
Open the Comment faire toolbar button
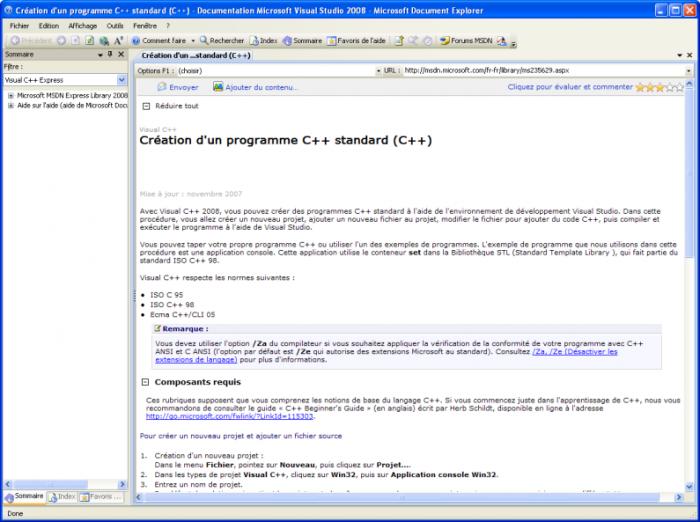point(159,41)
